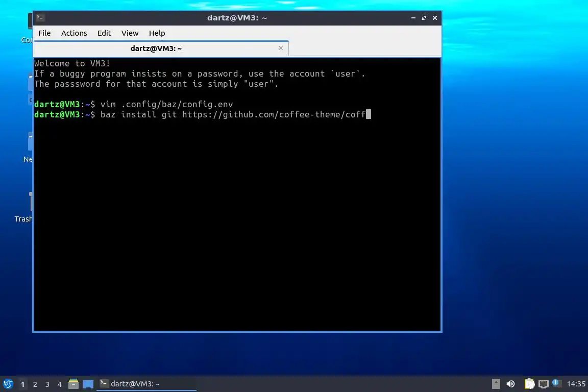The image size is (588, 392).
Task: Open the volume speaker icon
Action: click(x=510, y=384)
